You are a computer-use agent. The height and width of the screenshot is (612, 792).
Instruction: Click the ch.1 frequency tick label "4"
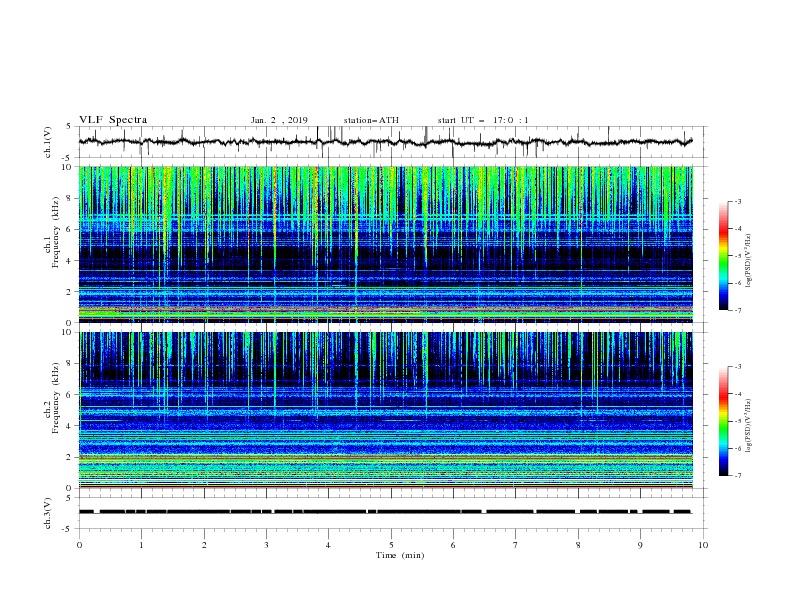(70, 261)
